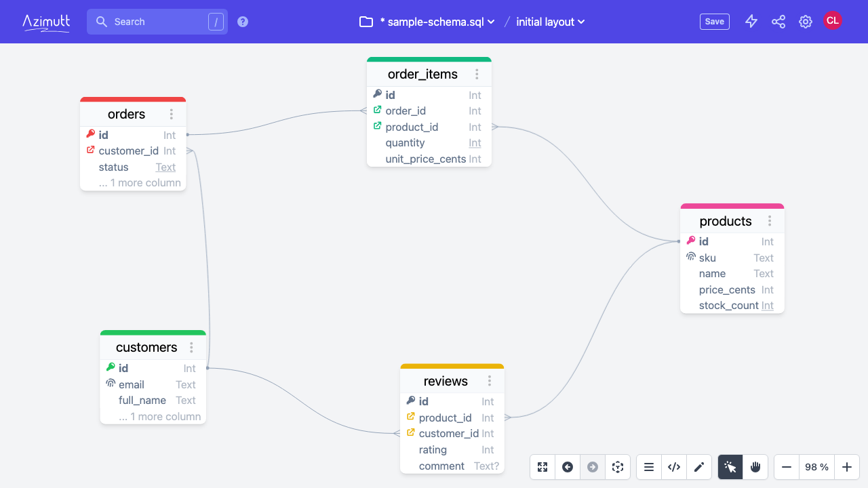Image resolution: width=868 pixels, height=488 pixels.
Task: Select the status column in orders
Action: [133, 167]
